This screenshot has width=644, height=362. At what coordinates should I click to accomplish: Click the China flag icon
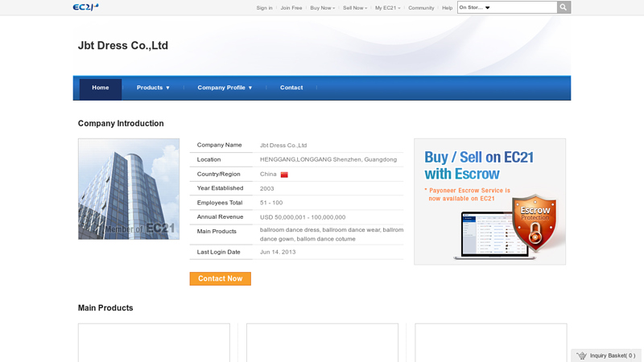pos(284,175)
